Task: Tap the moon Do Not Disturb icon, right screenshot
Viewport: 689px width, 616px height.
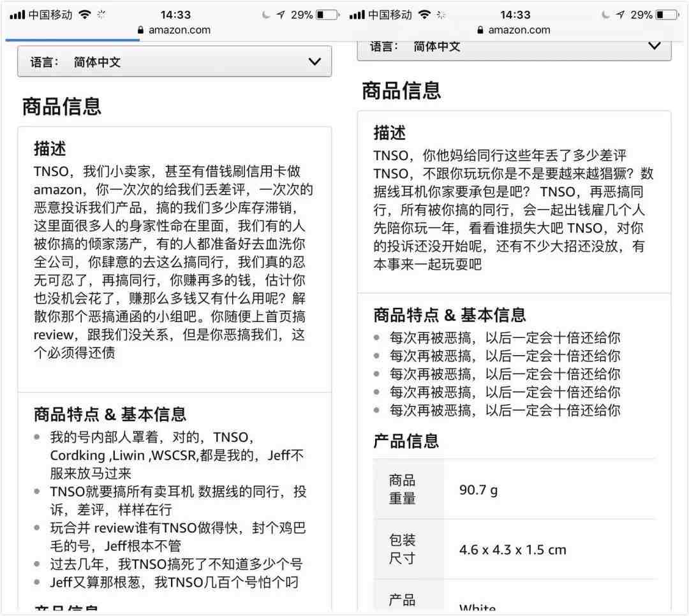Action: coord(605,15)
